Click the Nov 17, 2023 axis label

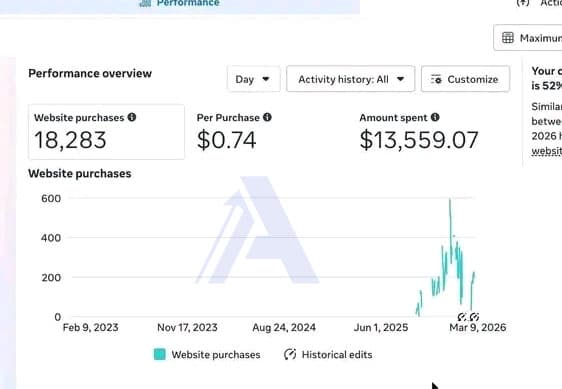coord(187,327)
